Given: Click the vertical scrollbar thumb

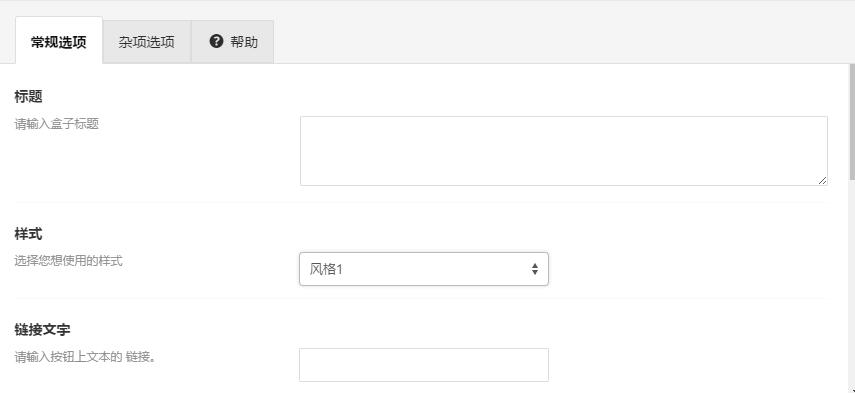Looking at the screenshot, I should click(852, 121).
